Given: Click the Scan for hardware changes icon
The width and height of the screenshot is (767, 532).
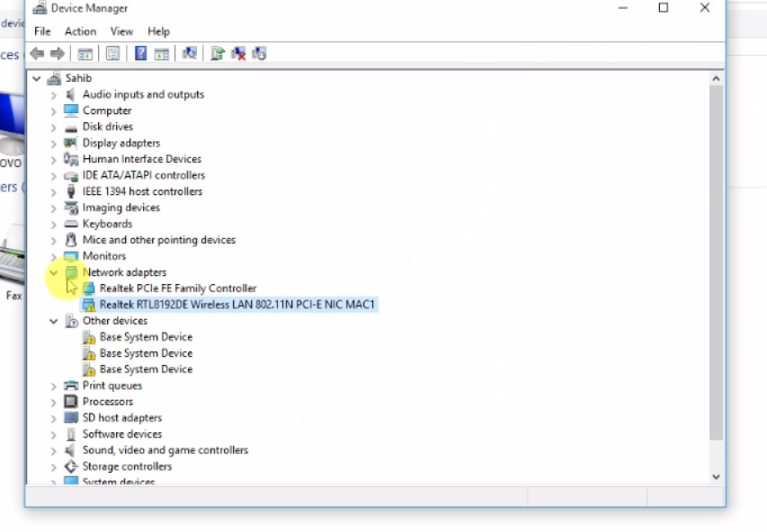Looking at the screenshot, I should click(190, 53).
